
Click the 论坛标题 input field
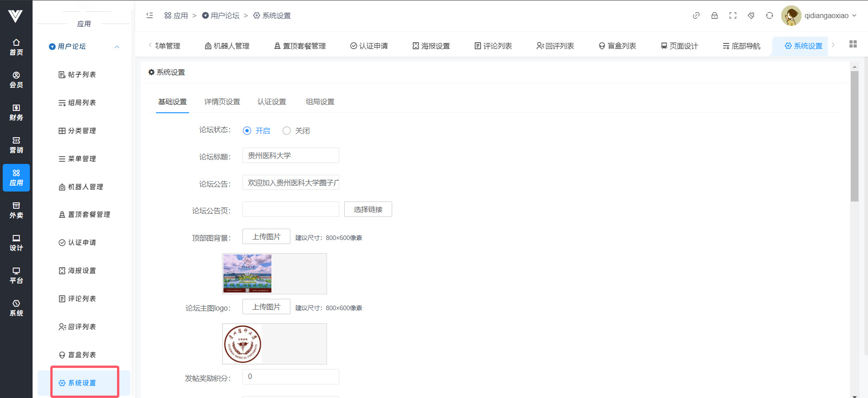click(x=290, y=156)
